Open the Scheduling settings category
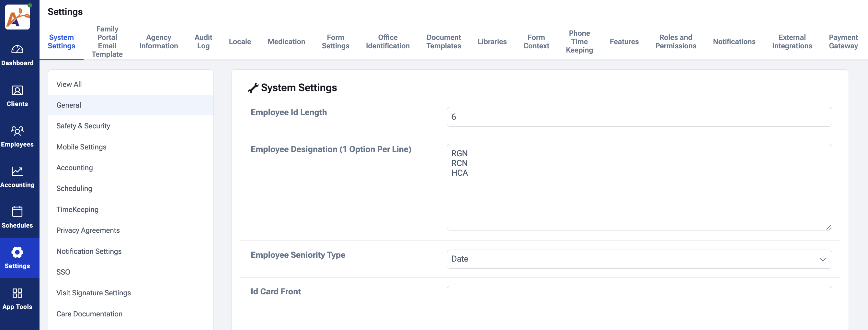868x330 pixels. (131, 188)
